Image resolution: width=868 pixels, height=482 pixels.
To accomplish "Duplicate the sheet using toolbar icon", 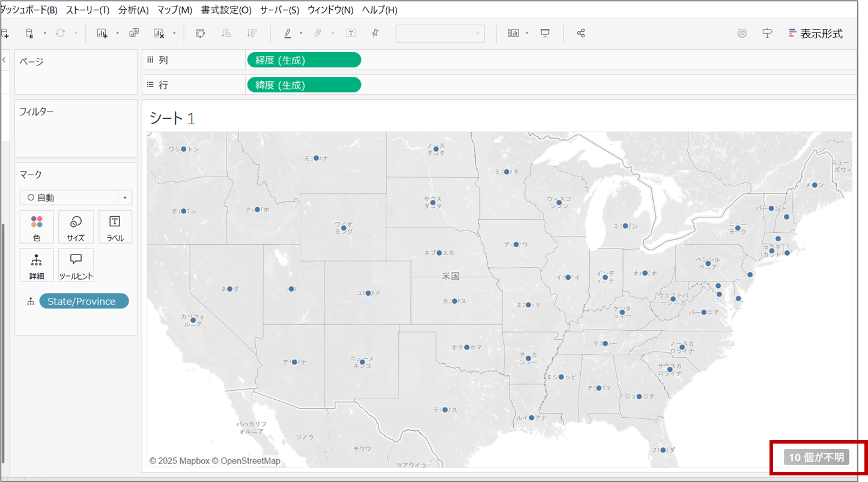I will pos(135,34).
